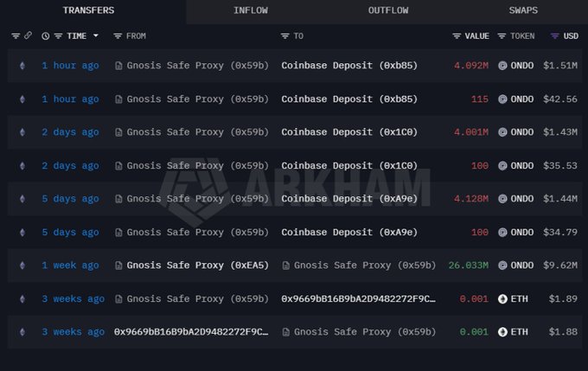Expand the TIME sort dropdown arrow

click(x=96, y=35)
